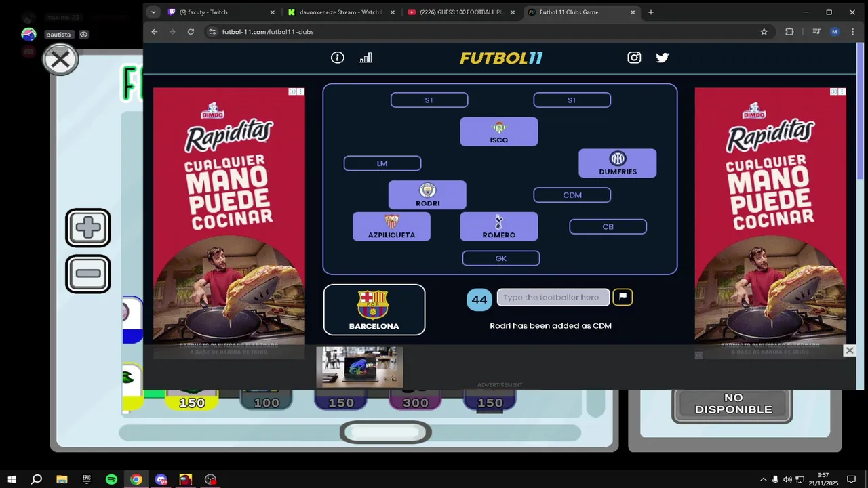This screenshot has width=868, height=488.
Task: Bookmark this page with star icon
Action: 764,32
